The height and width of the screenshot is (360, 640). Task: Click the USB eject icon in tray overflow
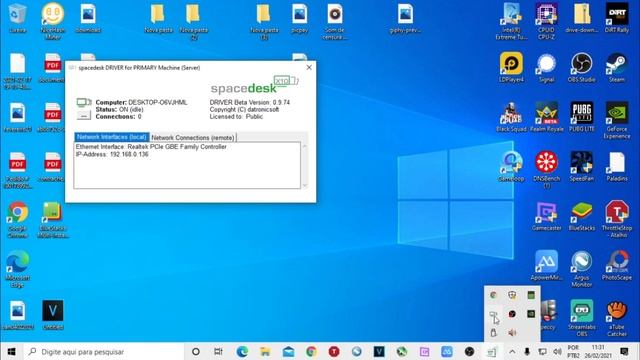[x=493, y=333]
